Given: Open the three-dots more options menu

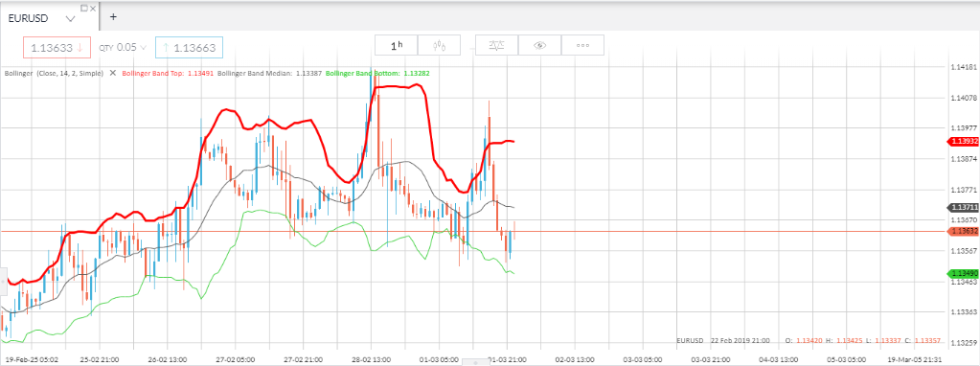Looking at the screenshot, I should [x=582, y=45].
